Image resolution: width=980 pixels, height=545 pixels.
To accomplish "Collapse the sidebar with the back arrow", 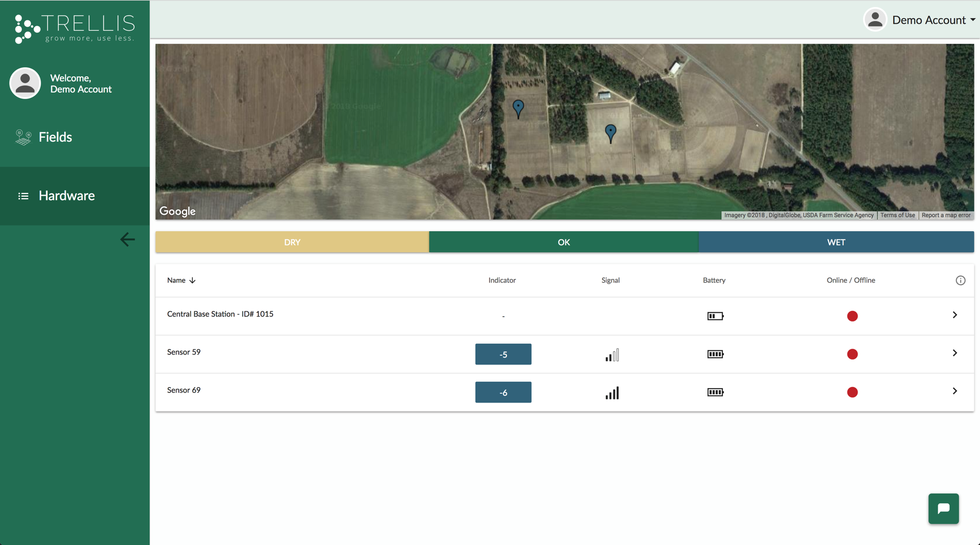I will [128, 239].
